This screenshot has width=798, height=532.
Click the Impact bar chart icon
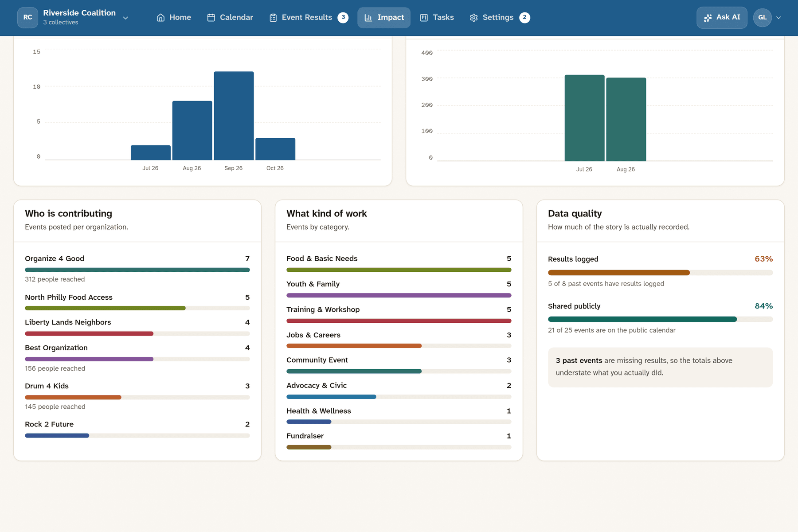coord(368,18)
